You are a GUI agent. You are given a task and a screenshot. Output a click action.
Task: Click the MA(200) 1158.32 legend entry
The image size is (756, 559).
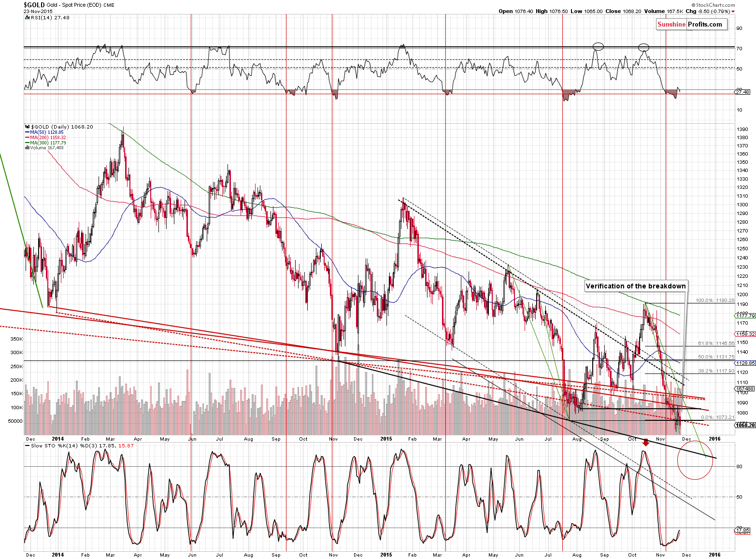tap(48, 137)
